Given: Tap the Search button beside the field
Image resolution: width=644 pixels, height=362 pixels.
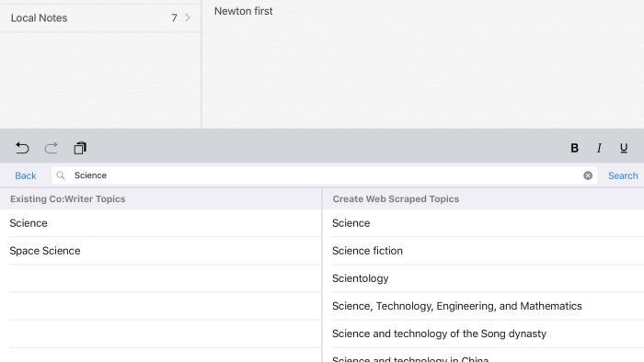Looking at the screenshot, I should coord(623,175).
